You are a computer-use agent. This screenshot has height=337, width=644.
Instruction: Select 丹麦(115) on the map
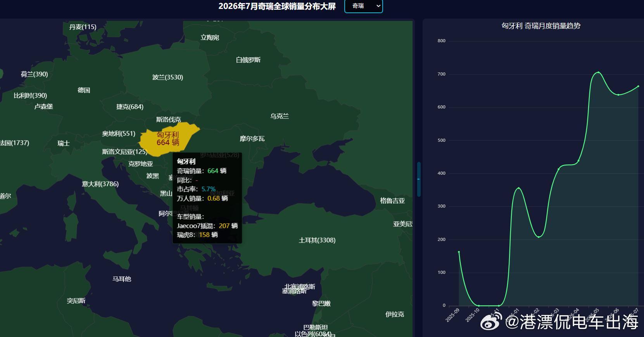(x=83, y=27)
